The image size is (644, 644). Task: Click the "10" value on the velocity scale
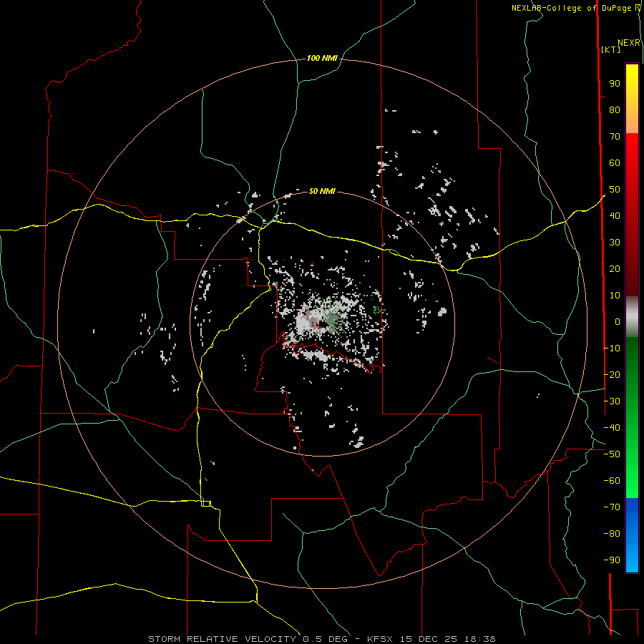pos(615,296)
